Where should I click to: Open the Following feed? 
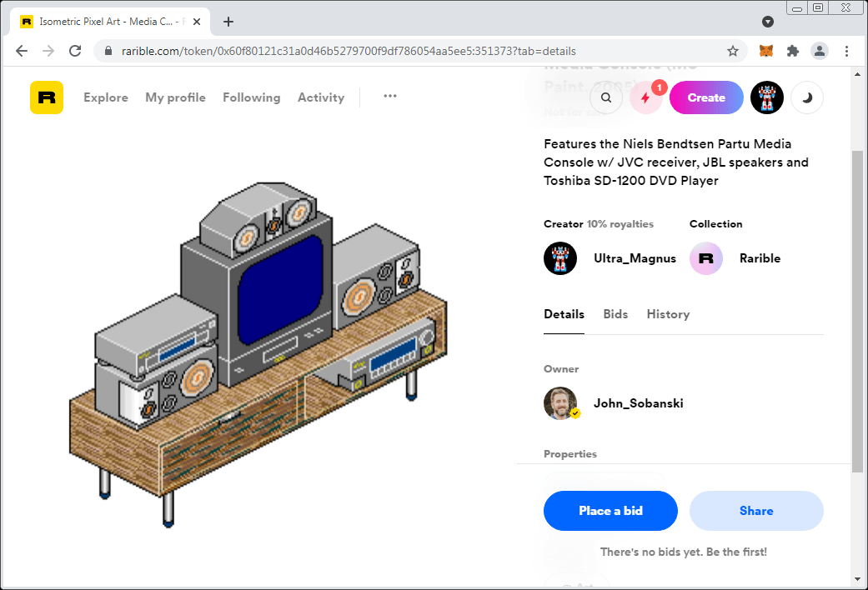pos(251,97)
